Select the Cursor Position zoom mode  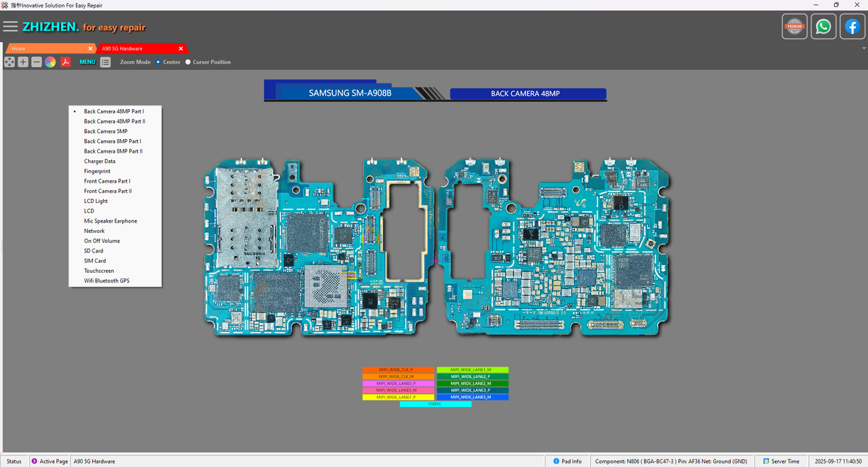[x=188, y=62]
